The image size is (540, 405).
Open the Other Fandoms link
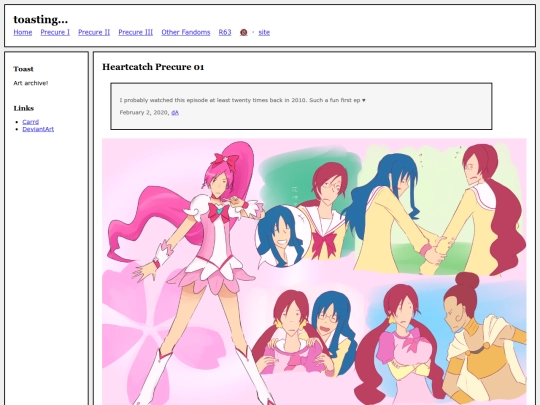186,32
